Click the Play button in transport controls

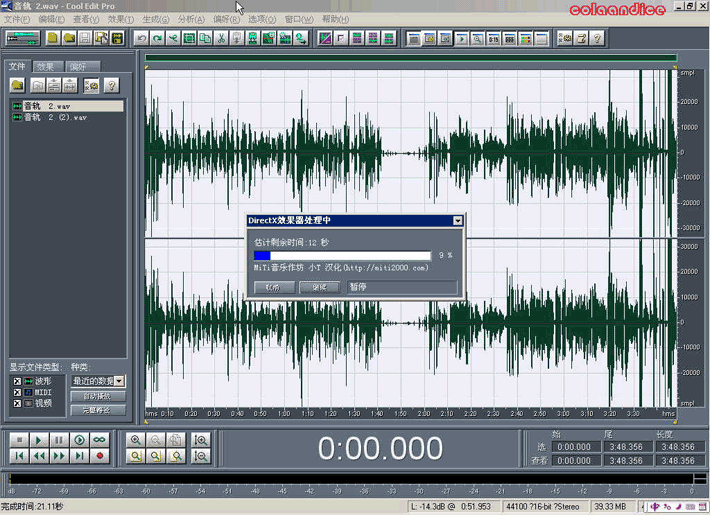point(39,440)
